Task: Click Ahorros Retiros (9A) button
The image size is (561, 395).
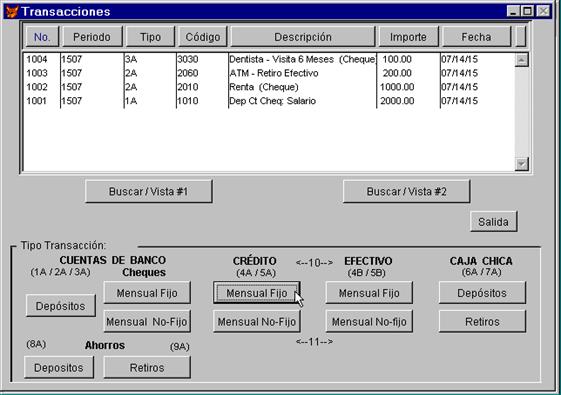Action: pyautogui.click(x=147, y=367)
